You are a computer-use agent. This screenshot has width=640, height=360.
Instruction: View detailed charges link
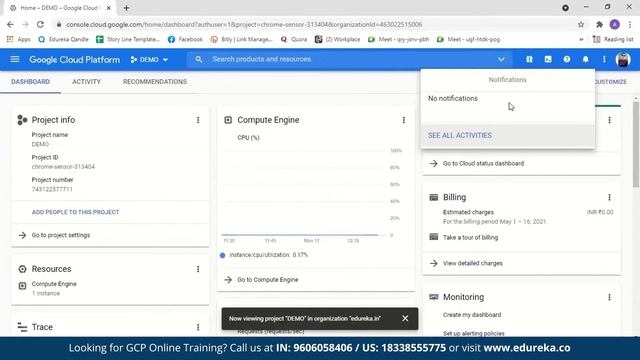tap(473, 263)
